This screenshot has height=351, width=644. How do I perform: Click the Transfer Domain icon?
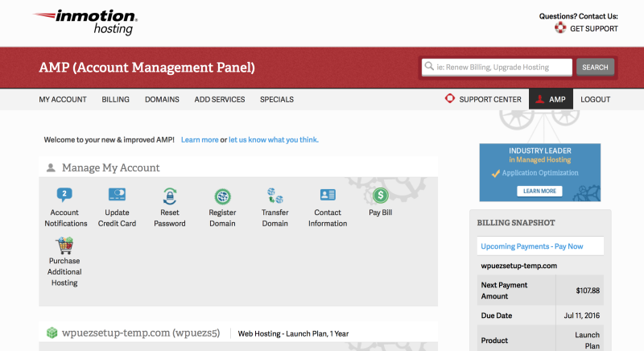click(275, 196)
